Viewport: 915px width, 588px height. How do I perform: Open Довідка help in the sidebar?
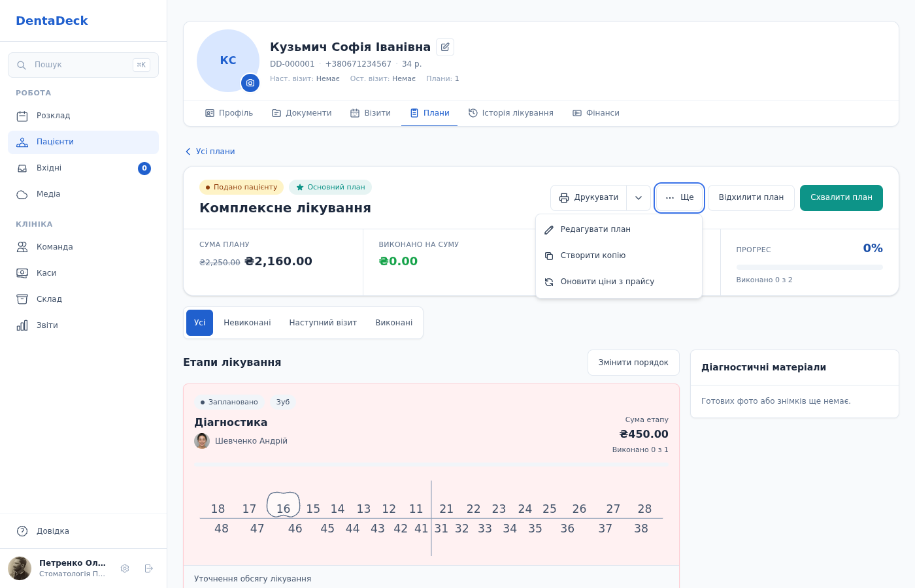[83, 531]
